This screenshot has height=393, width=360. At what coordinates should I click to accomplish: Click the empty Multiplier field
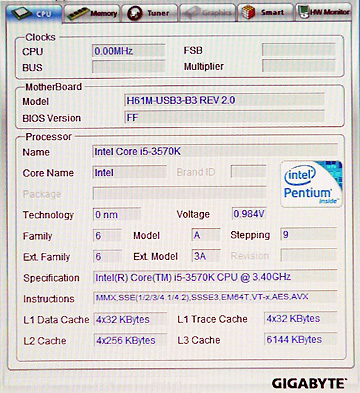[x=298, y=66]
